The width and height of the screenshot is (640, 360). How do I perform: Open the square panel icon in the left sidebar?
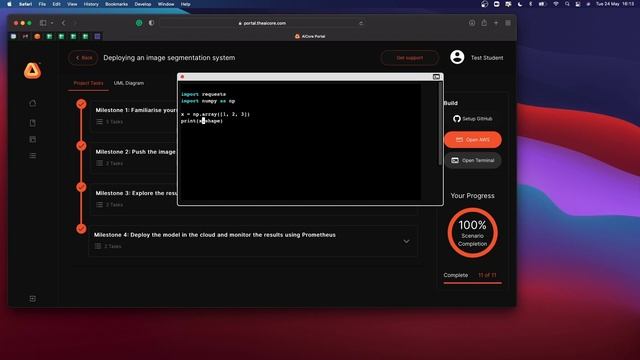pos(33,140)
